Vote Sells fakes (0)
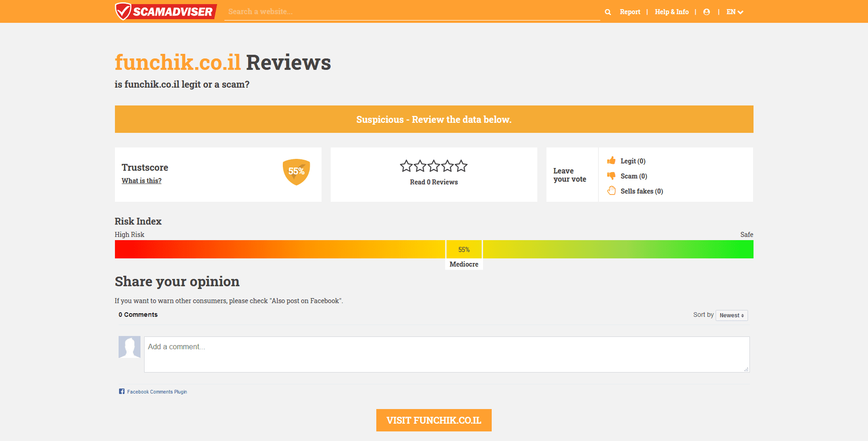The width and height of the screenshot is (868, 441). [642, 191]
